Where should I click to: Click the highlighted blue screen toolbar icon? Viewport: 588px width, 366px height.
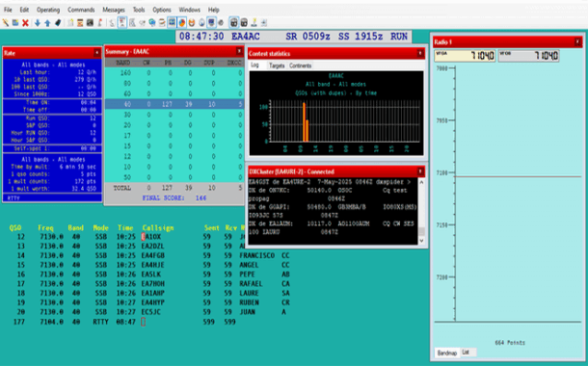pyautogui.click(x=172, y=22)
